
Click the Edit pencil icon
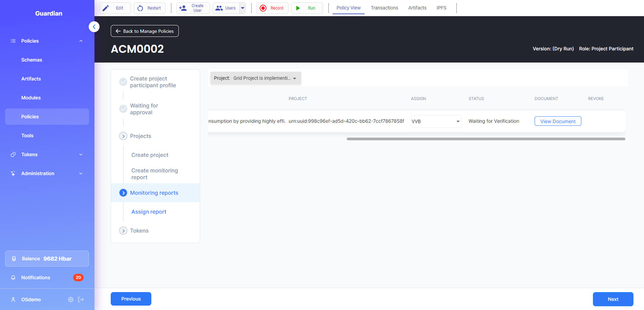pyautogui.click(x=106, y=8)
